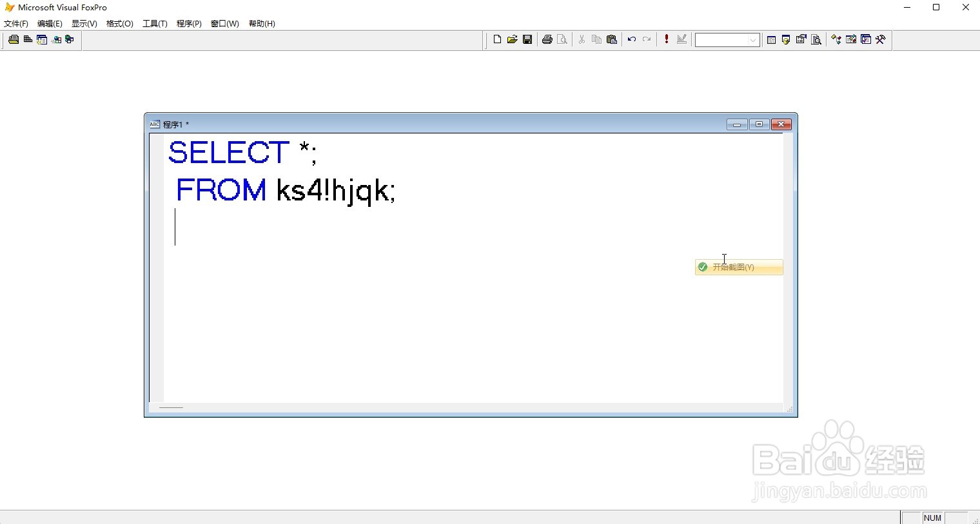Open the 帮助(H) menu
This screenshot has height=524, width=980.
click(262, 24)
